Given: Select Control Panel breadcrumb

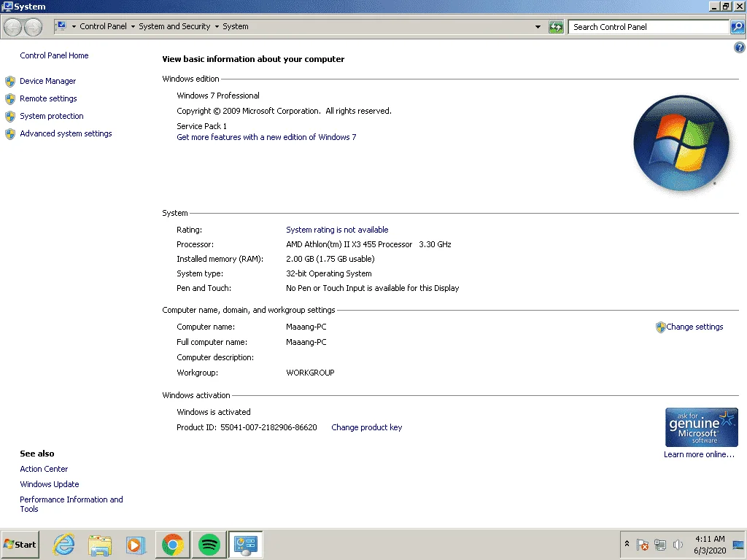Looking at the screenshot, I should [104, 27].
